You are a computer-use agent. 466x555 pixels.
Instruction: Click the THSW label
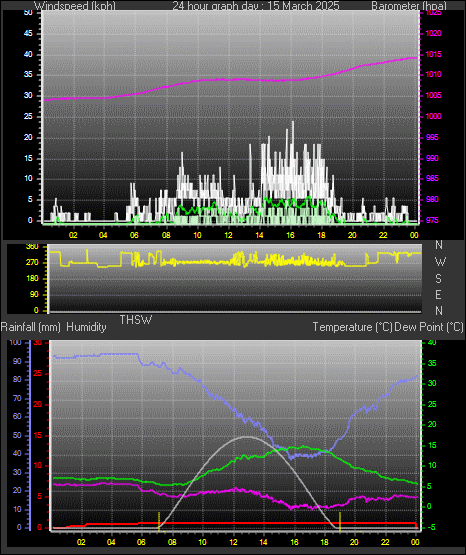(x=136, y=320)
